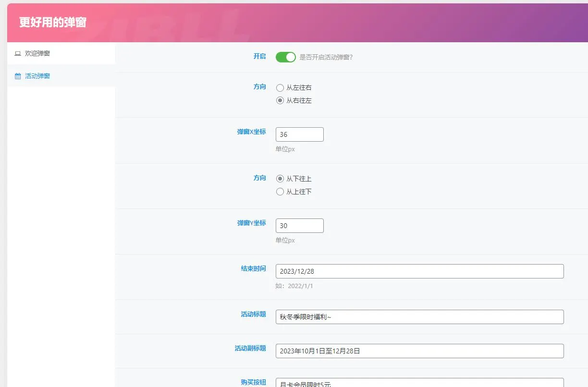588x387 pixels.
Task: Choose the 从下往上 radio option
Action: [x=280, y=179]
